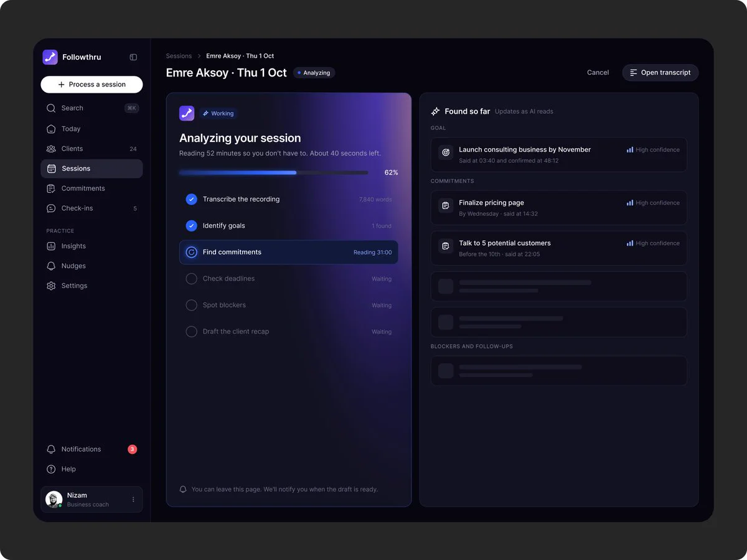Open the three-dot menu beside Nizam
This screenshot has width=747, height=560.
133,500
